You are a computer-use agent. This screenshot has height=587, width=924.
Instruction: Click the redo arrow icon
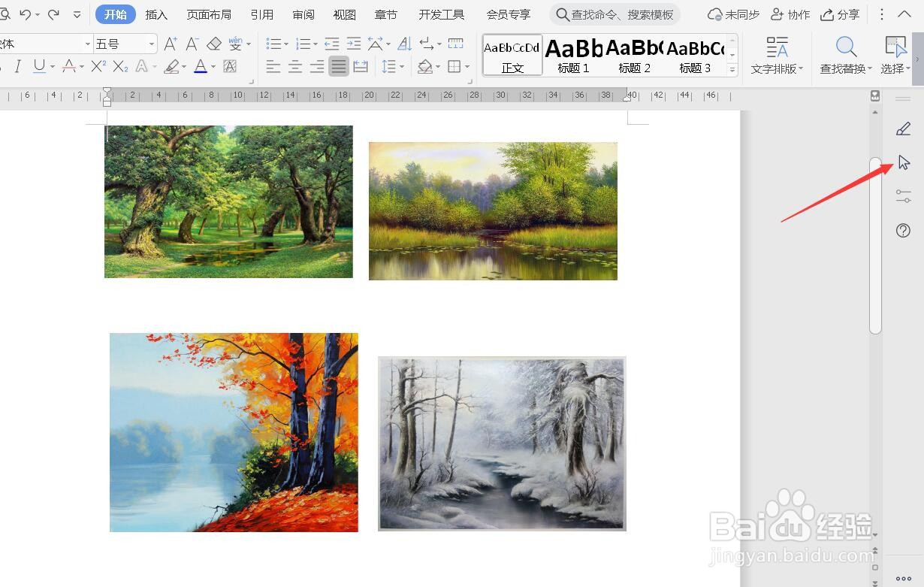click(53, 14)
